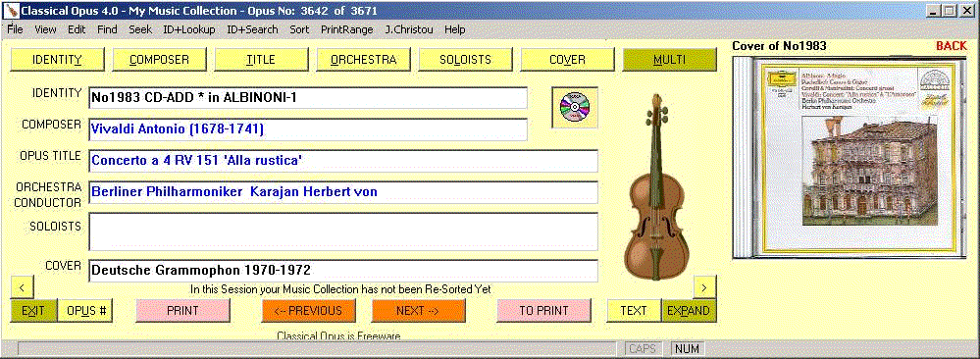Open the PrintRange menu

(347, 29)
